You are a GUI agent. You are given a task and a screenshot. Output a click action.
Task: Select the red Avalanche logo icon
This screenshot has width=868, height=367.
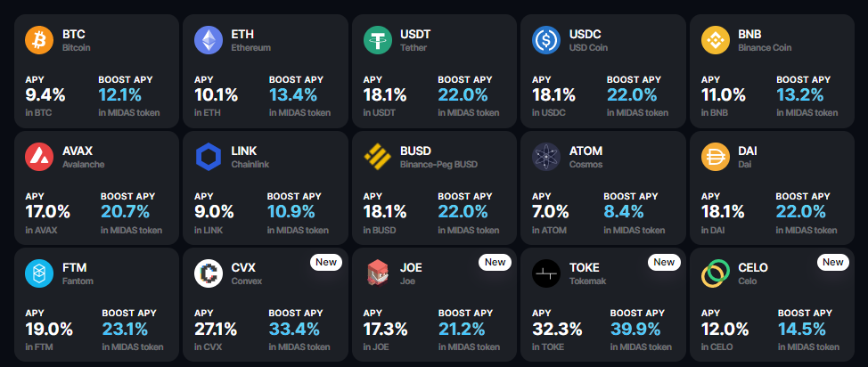pyautogui.click(x=39, y=157)
